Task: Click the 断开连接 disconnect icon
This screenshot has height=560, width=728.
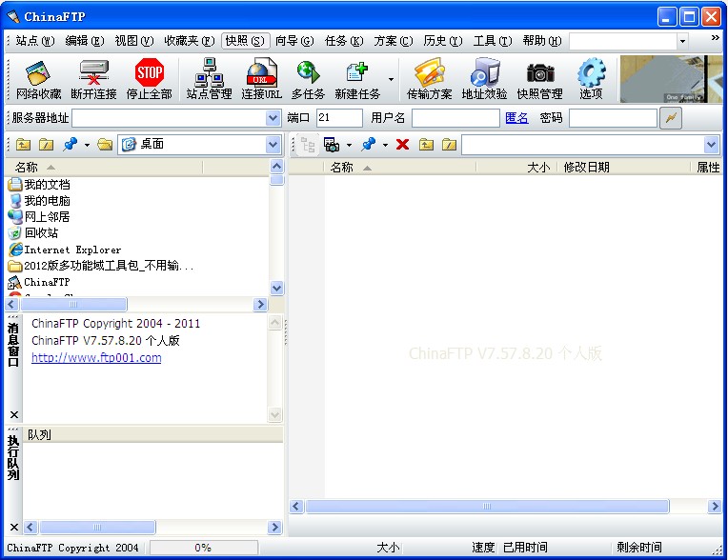Action: pyautogui.click(x=93, y=78)
